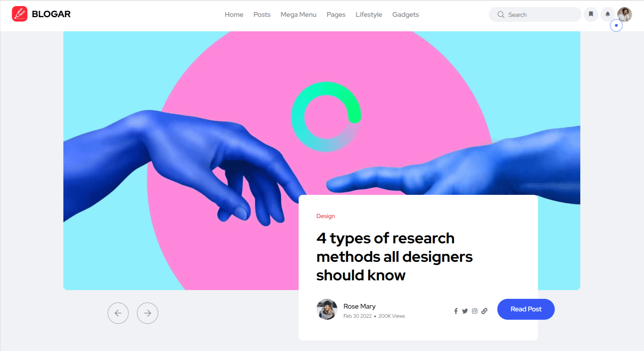
Task: Navigate to the Gadgets menu item
Action: tap(405, 14)
